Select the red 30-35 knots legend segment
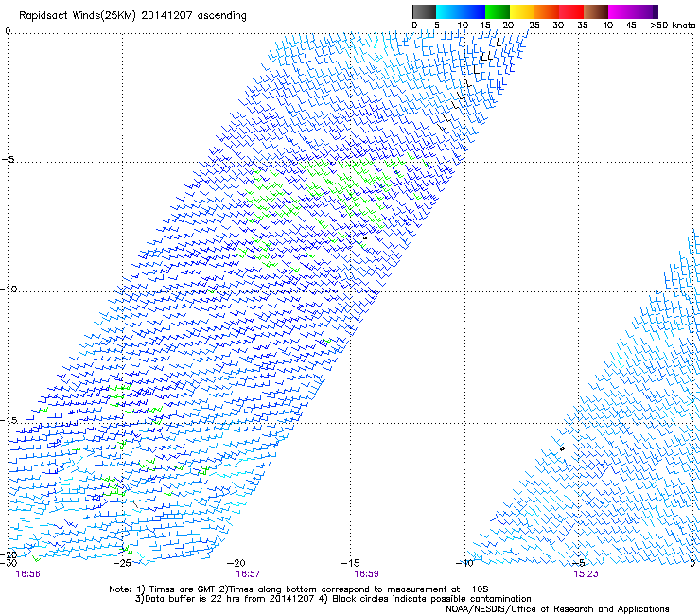This screenshot has height=615, width=700. tap(571, 11)
